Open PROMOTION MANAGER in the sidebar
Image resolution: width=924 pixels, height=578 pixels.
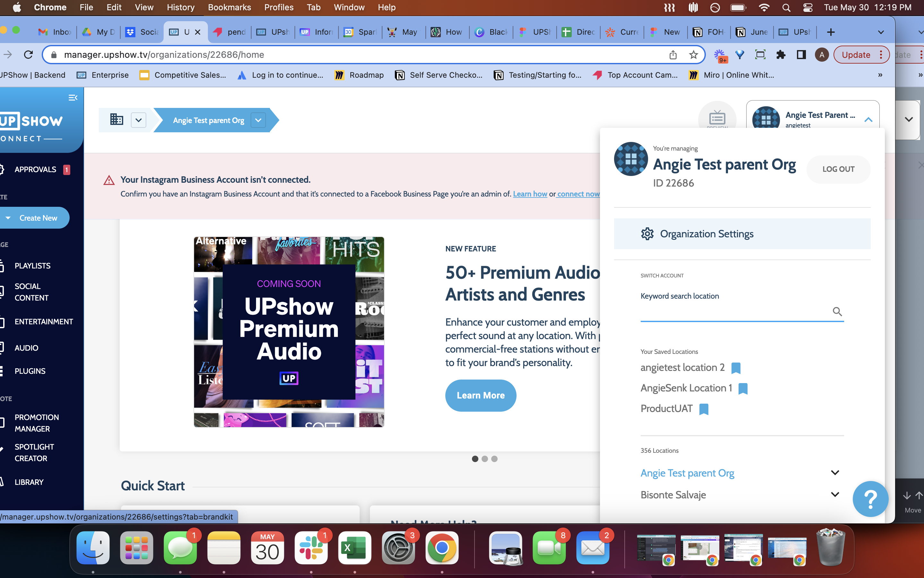[37, 423]
